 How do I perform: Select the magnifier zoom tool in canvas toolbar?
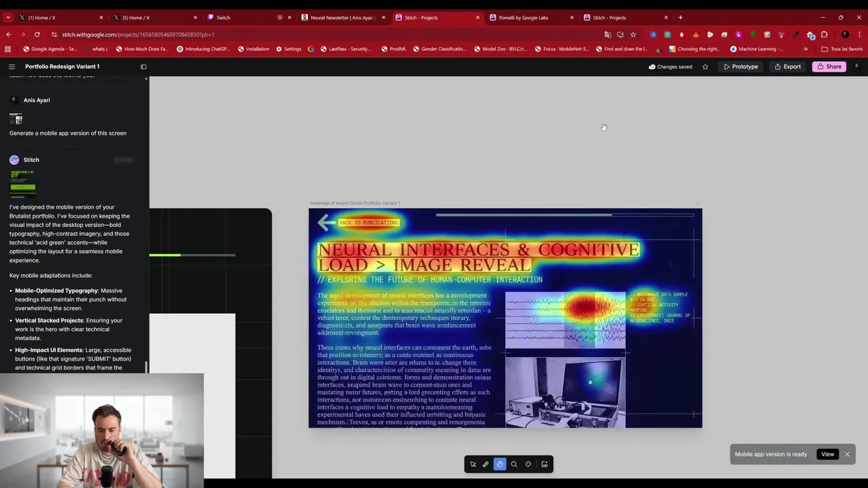click(514, 464)
